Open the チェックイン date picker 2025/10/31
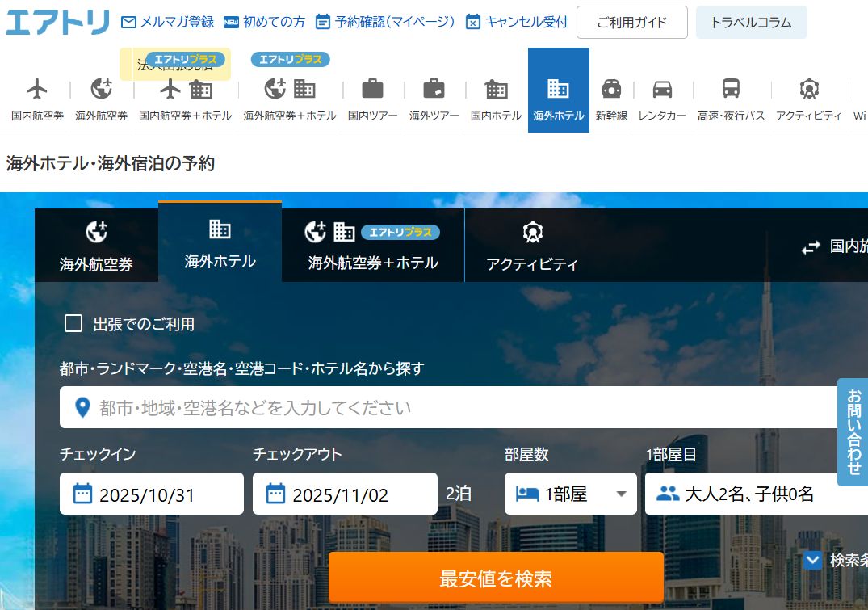The height and width of the screenshot is (610, 868). coord(151,494)
